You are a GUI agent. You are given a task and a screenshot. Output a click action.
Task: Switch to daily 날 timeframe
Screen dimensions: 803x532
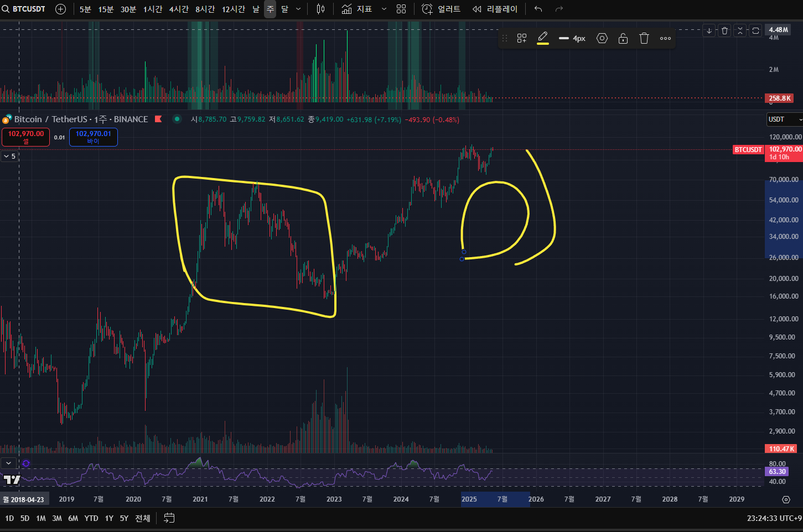click(256, 9)
